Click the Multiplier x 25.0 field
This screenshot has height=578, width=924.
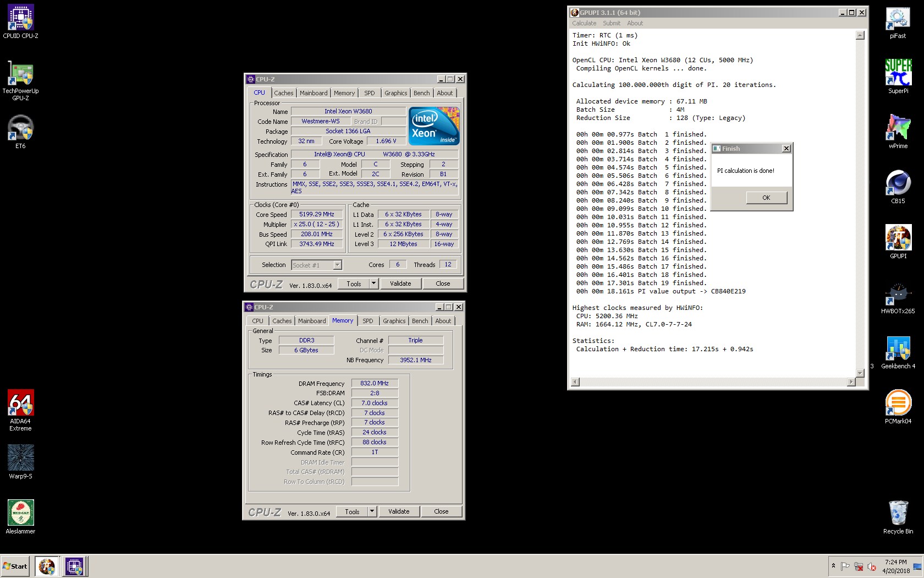click(317, 225)
